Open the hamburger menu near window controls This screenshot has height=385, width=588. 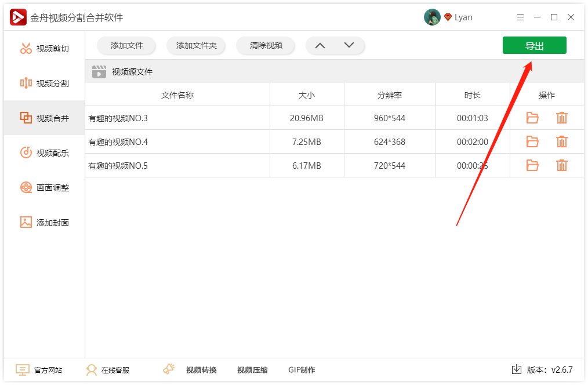pos(520,17)
